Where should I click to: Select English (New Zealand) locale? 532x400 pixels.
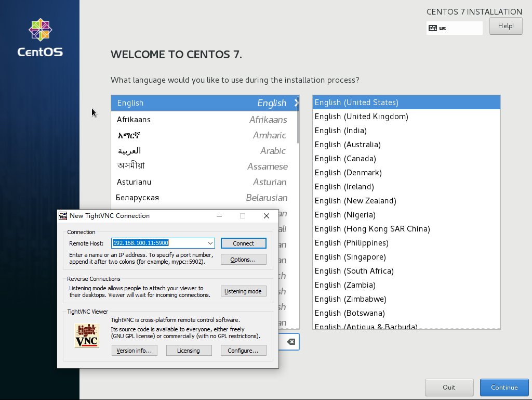tap(406, 201)
